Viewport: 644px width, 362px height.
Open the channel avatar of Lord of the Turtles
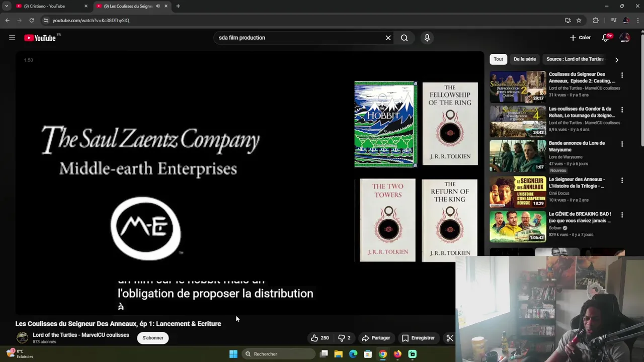pos(22,338)
